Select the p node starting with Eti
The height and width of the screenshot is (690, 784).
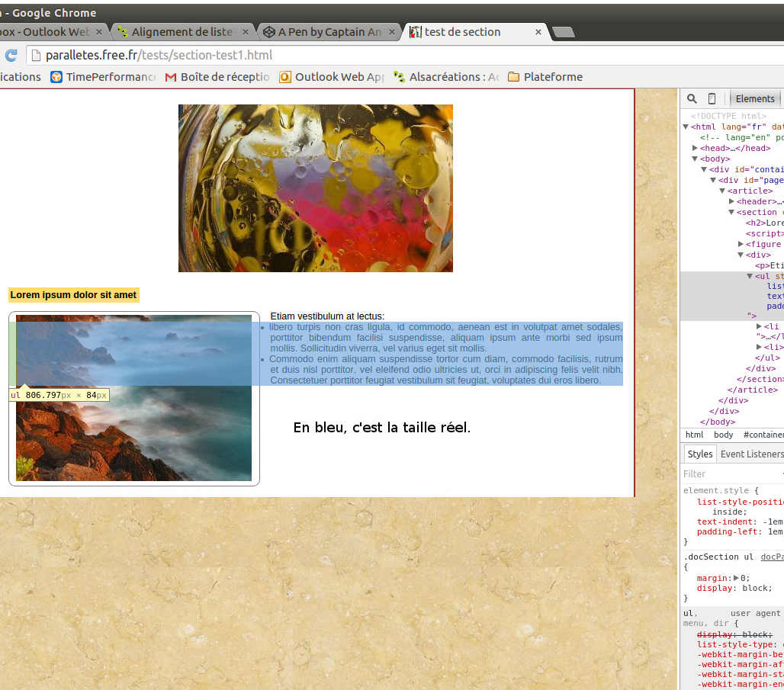[770, 265]
